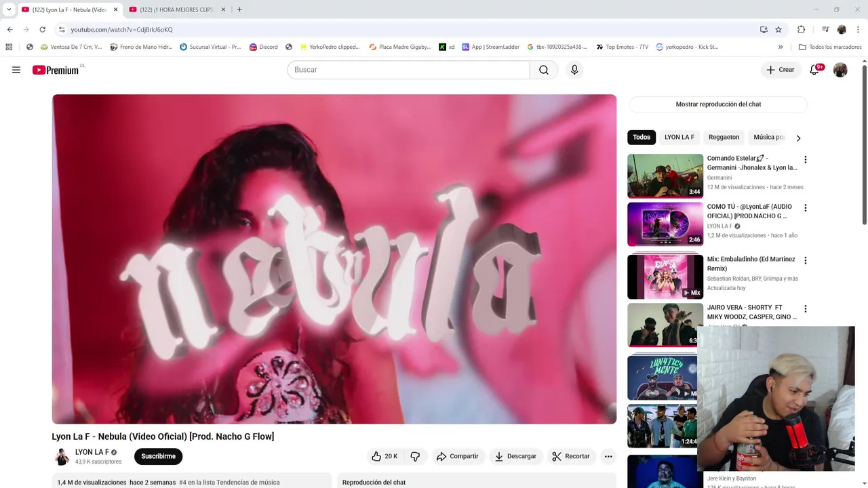The image size is (868, 488).
Task: Click the Germanini channel name
Action: pyautogui.click(x=719, y=178)
